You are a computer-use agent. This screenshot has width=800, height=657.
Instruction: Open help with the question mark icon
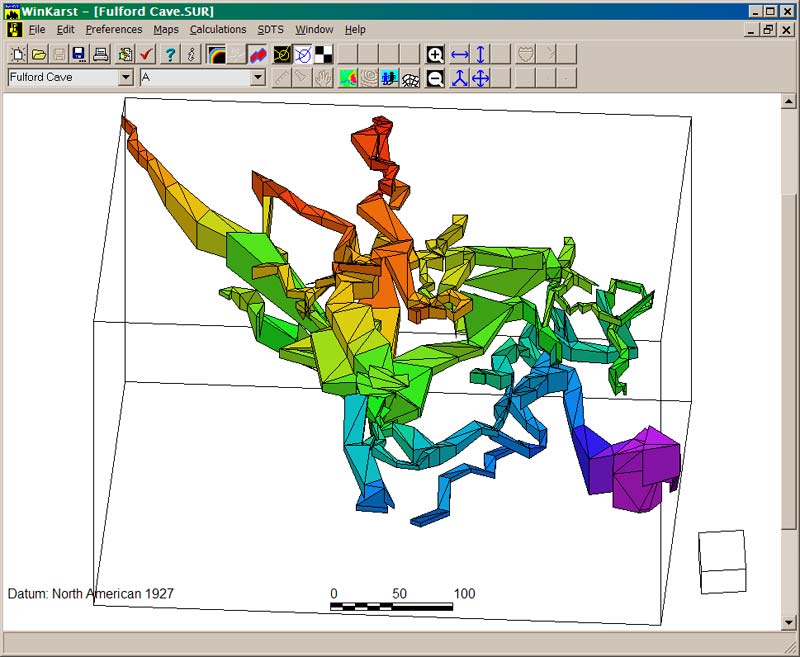click(170, 54)
